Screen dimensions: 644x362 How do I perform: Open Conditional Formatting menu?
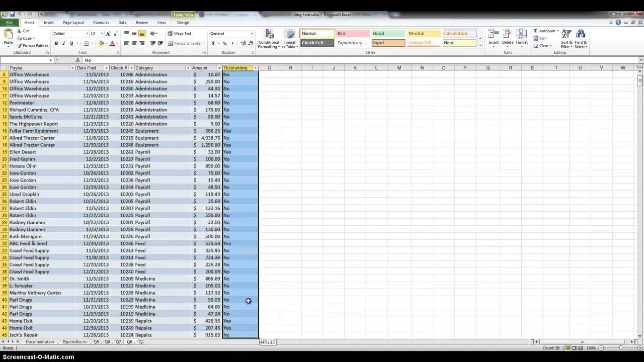(269, 39)
